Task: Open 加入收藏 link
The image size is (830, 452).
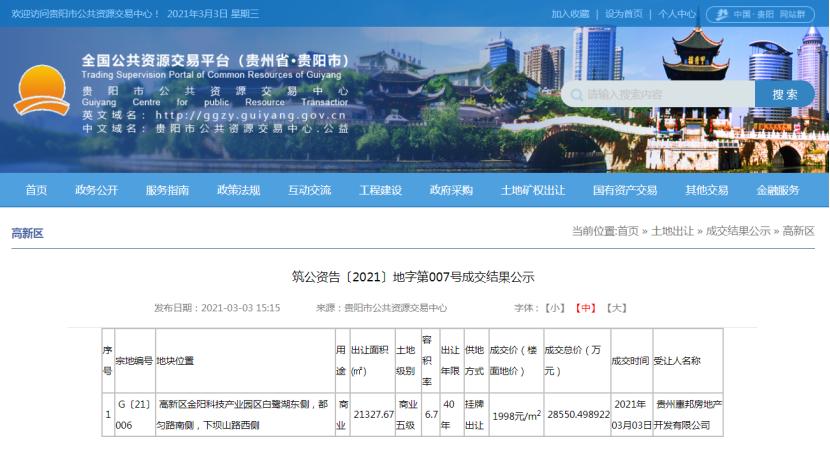Action: point(570,14)
